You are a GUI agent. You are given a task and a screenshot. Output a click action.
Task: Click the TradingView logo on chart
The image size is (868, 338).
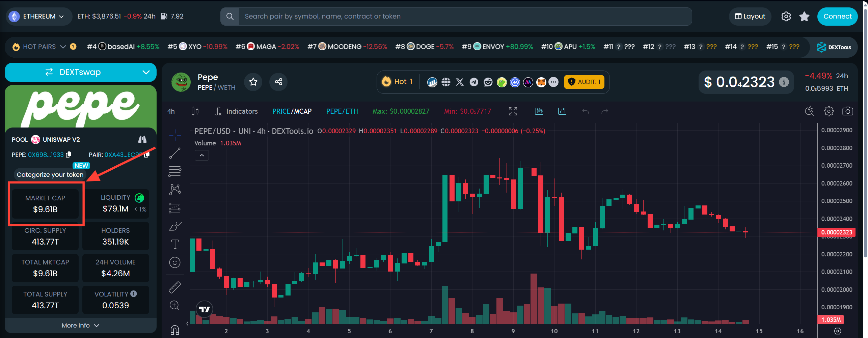tap(205, 309)
